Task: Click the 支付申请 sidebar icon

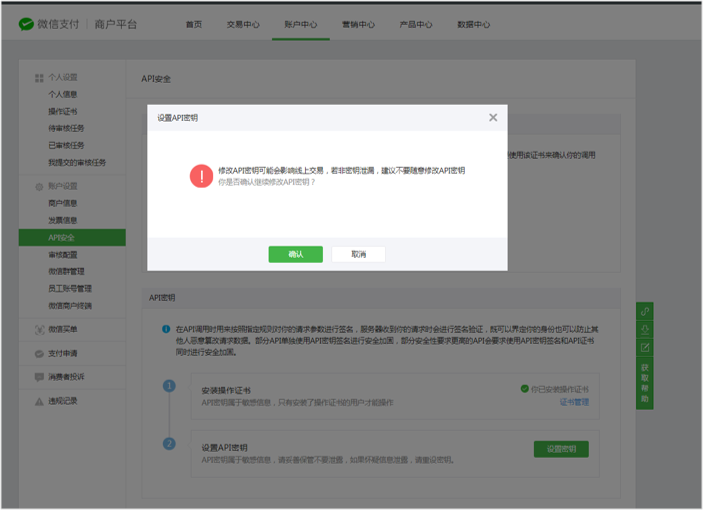Action: (40, 353)
